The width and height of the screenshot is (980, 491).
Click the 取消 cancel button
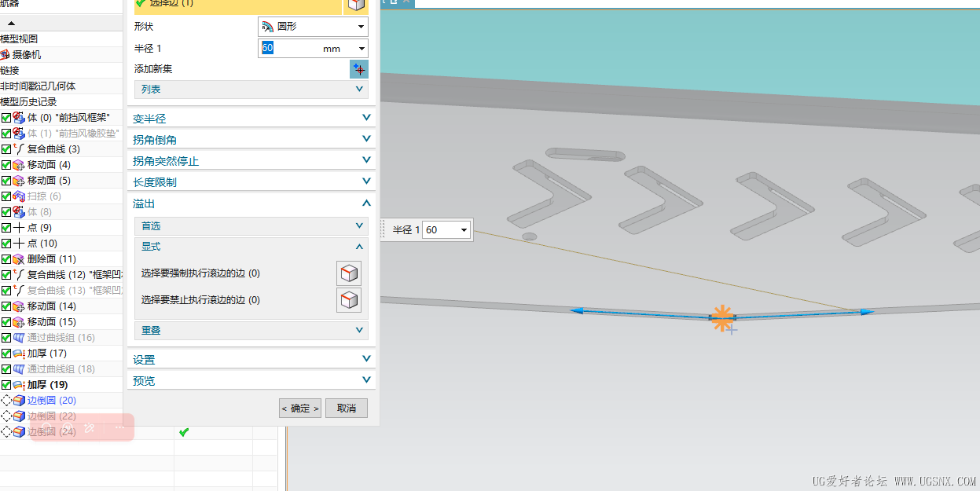pos(347,409)
